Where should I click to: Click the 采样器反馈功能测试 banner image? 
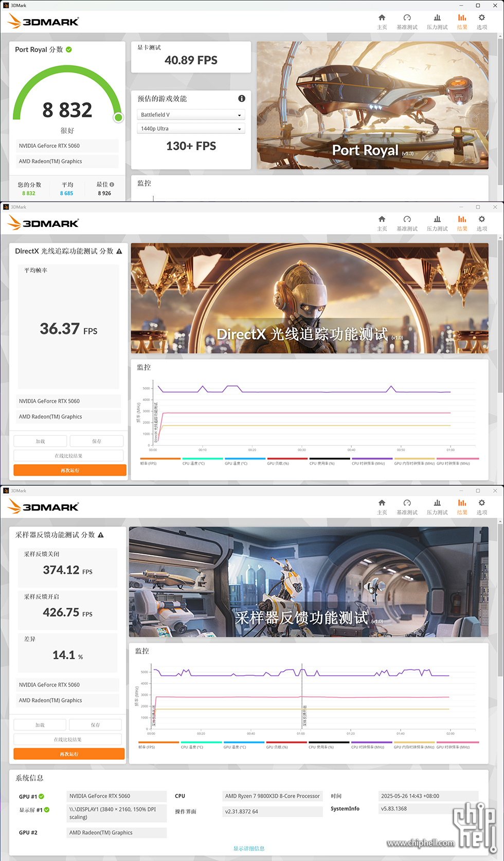(x=309, y=582)
